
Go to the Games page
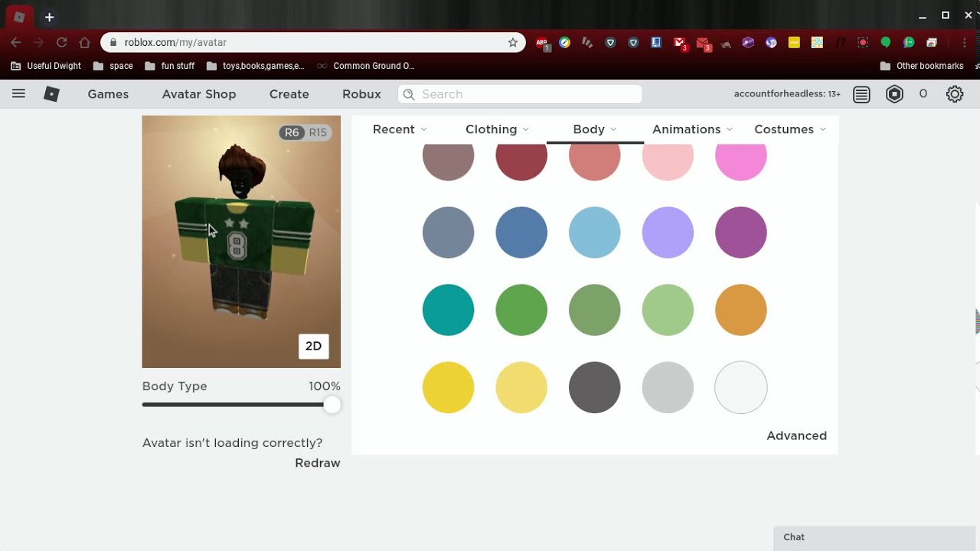pyautogui.click(x=108, y=94)
